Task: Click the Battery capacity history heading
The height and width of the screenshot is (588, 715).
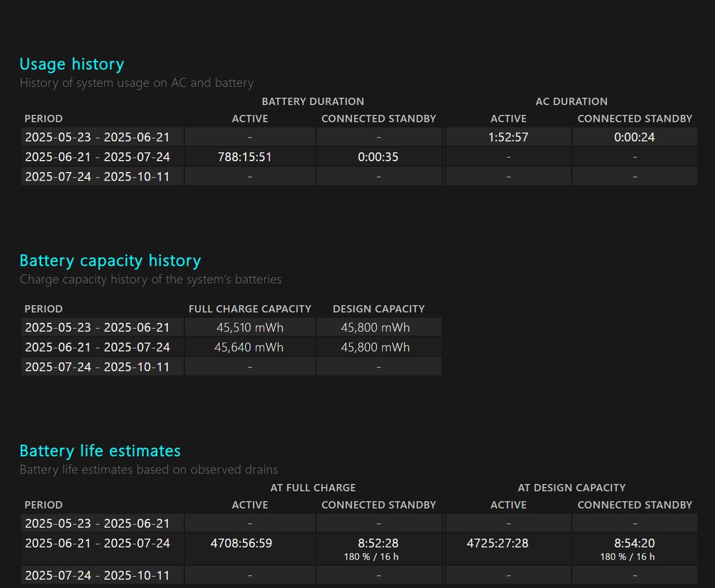Action: 110,261
